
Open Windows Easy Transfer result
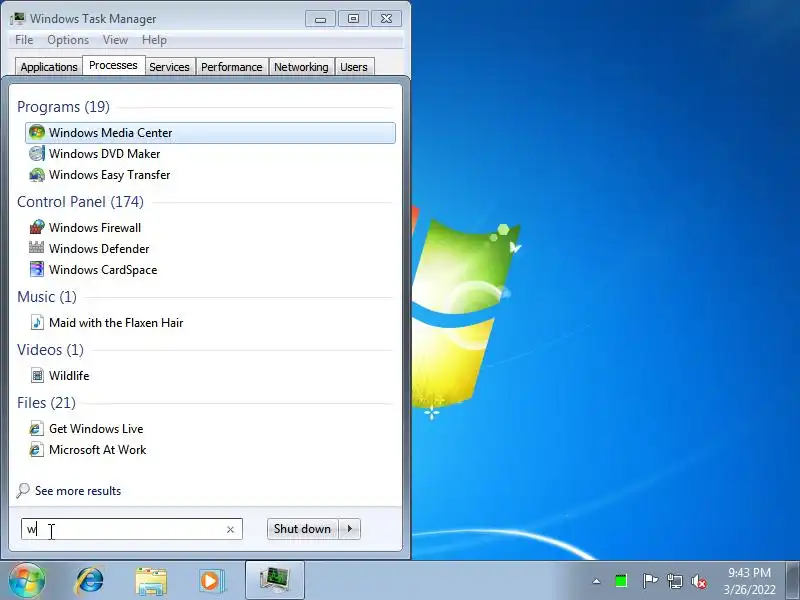click(x=210, y=175)
